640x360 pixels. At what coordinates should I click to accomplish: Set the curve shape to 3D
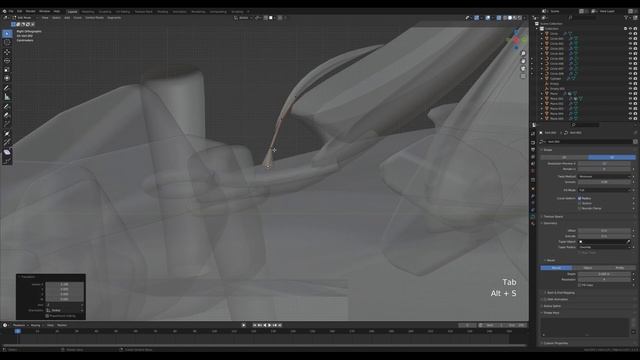(x=611, y=157)
